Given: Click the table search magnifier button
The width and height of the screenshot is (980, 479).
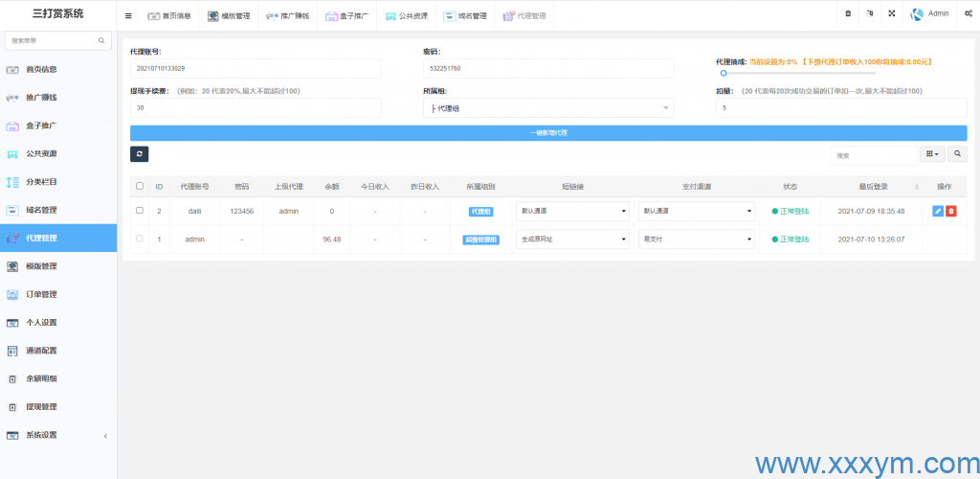Looking at the screenshot, I should point(956,153).
